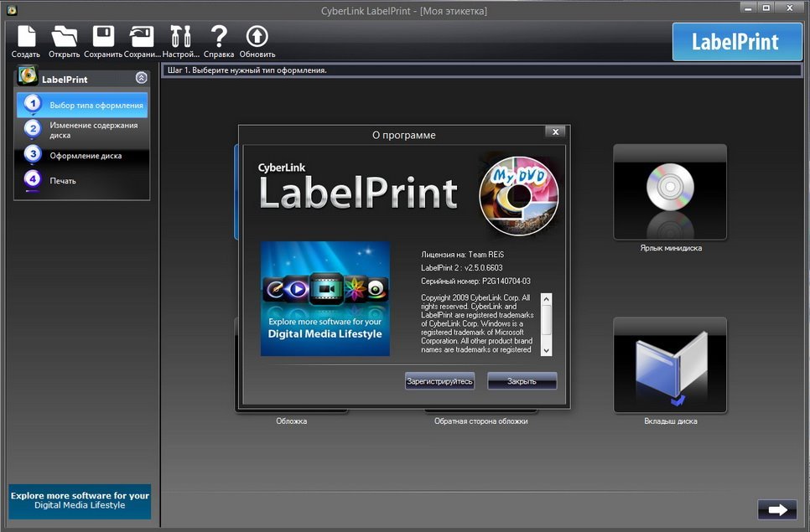Screen dimensions: 810x532
Task: Click the Сохрани... (save as) toolbar icon
Action: click(142, 37)
